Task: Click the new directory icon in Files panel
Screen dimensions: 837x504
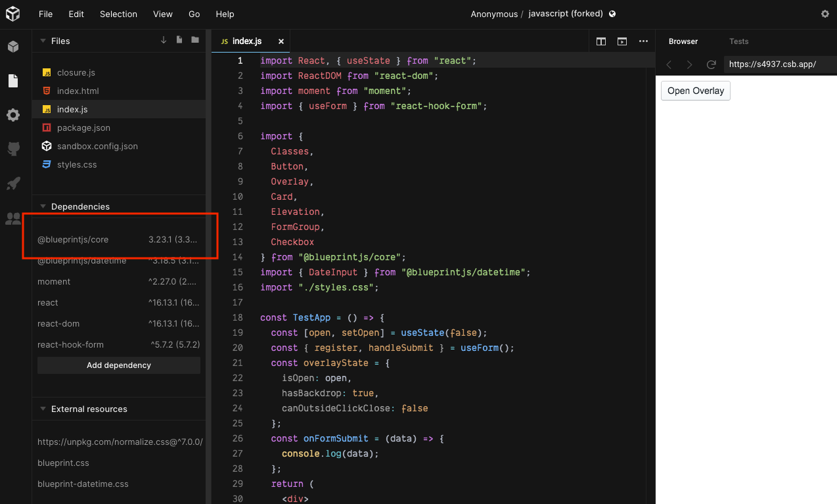Action: 194,40
